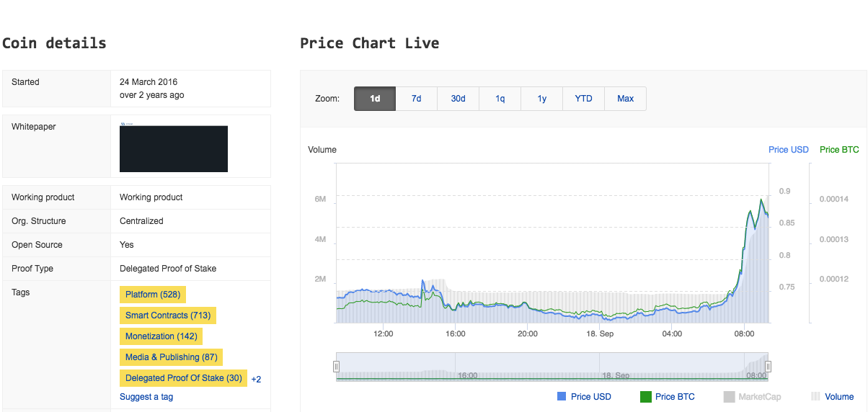Toggle the Price USD legend swatch
This screenshot has height=412, width=868.
pos(562,397)
